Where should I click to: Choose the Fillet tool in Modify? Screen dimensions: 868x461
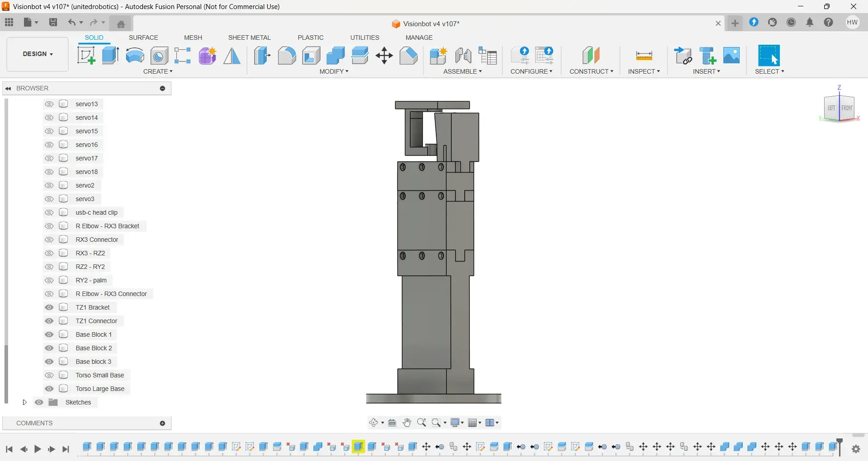[287, 56]
